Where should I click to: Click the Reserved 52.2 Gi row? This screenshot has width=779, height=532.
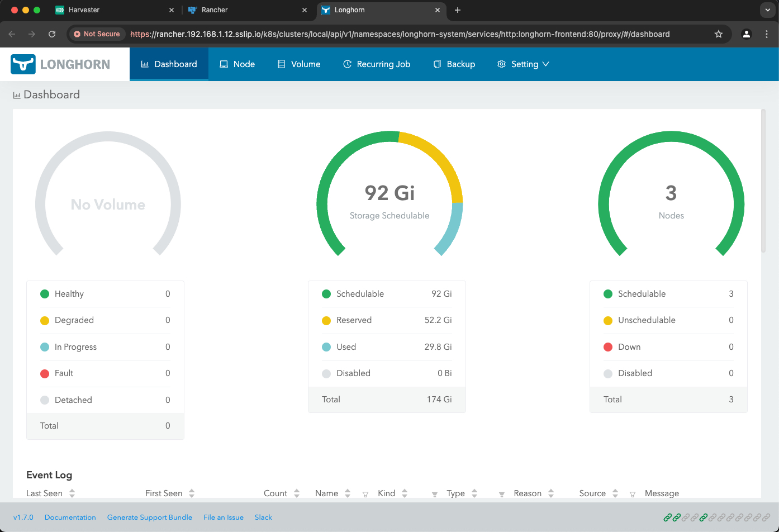tap(387, 320)
